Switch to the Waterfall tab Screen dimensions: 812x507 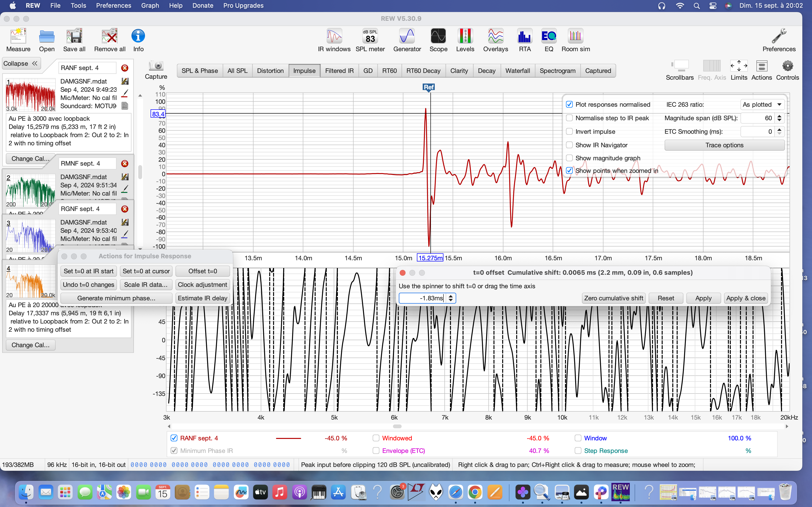[517, 71]
